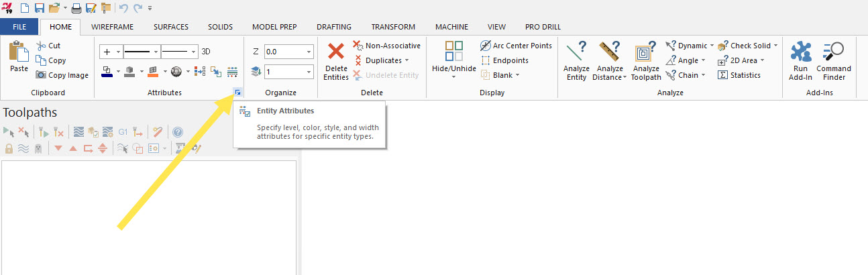Click the G1 post operations icon
The image size is (868, 275).
[123, 132]
